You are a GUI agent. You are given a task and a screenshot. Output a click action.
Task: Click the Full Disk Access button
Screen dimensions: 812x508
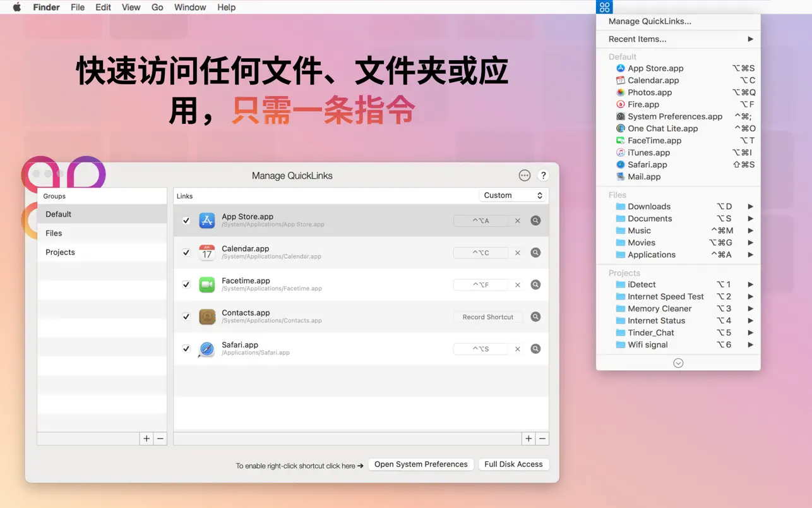[x=513, y=464]
